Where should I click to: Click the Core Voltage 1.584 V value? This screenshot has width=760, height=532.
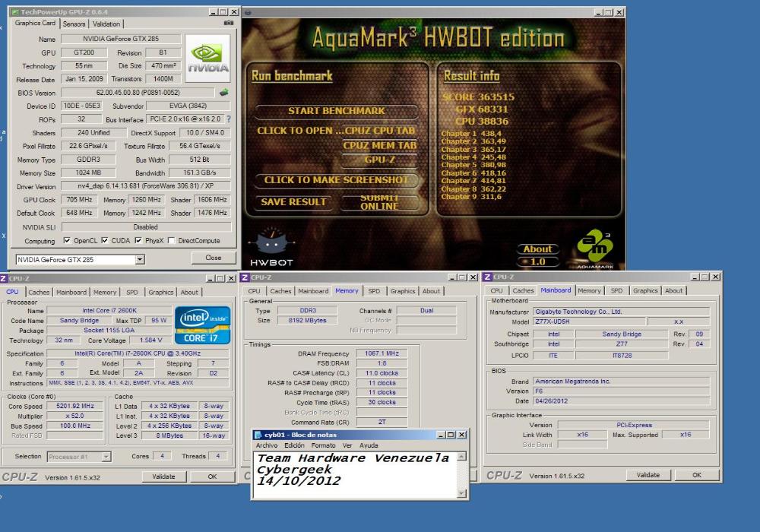(150, 340)
